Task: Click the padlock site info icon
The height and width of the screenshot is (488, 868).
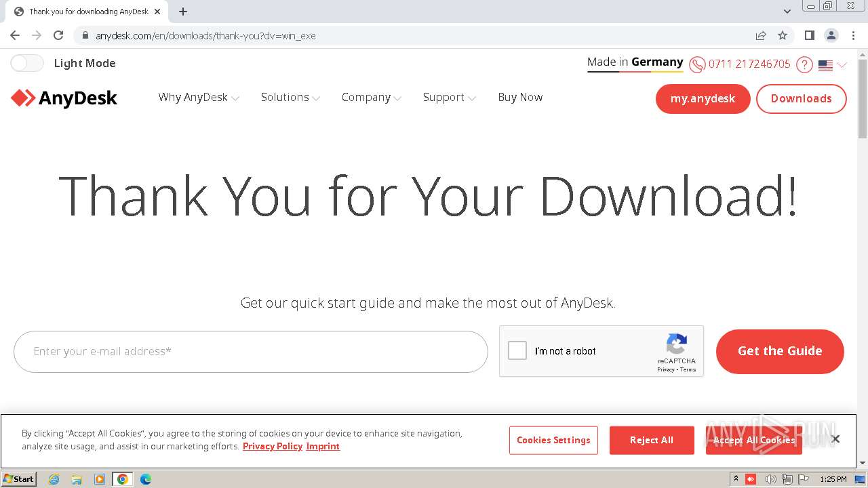Action: coord(85,35)
